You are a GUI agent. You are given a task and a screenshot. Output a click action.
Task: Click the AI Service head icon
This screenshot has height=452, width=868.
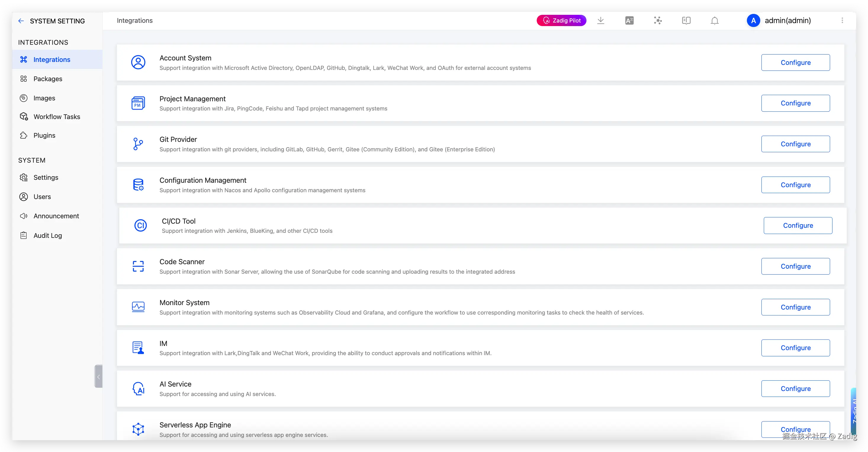[138, 389]
